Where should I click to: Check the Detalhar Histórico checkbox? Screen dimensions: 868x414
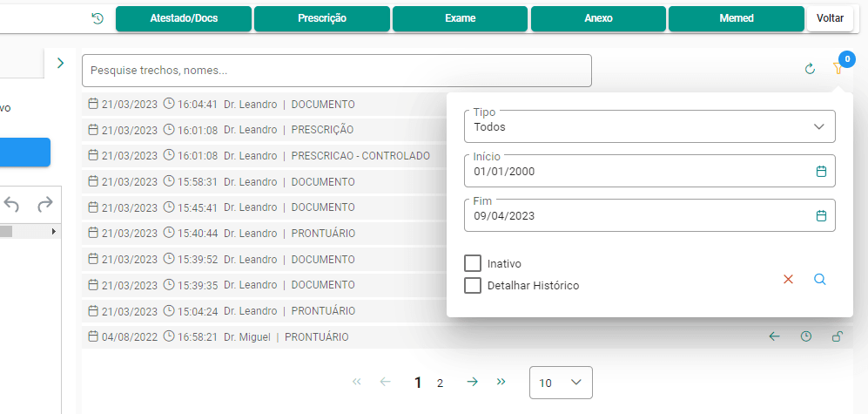[472, 285]
